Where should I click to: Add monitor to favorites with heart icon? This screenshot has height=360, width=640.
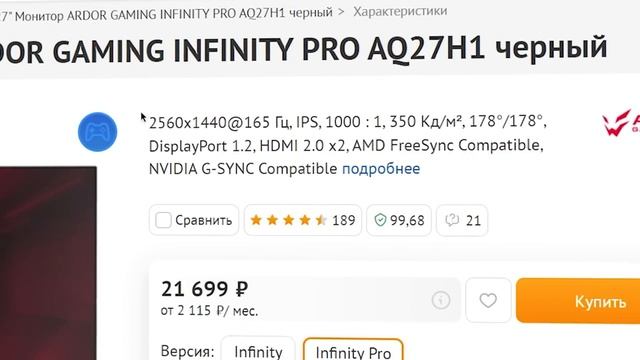click(488, 300)
